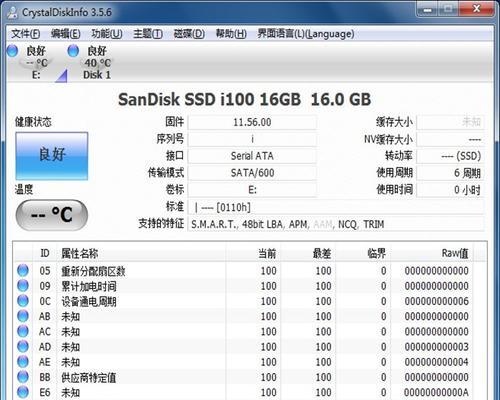Click the status orb for attribute 05

coord(23,270)
